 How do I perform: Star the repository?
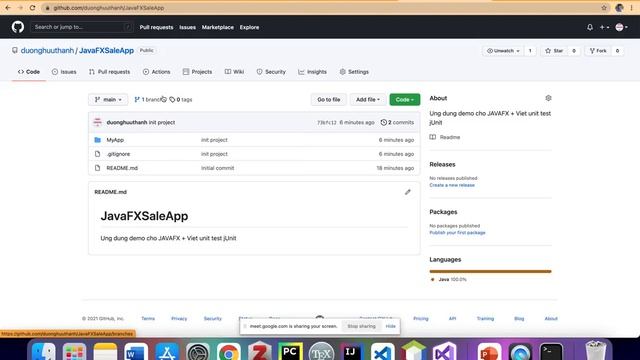click(x=554, y=51)
